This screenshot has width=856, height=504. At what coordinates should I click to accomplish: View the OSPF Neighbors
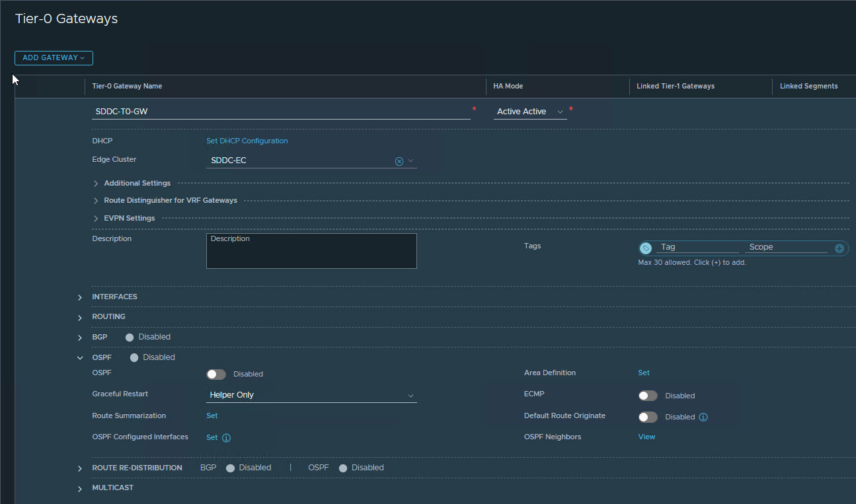[646, 437]
